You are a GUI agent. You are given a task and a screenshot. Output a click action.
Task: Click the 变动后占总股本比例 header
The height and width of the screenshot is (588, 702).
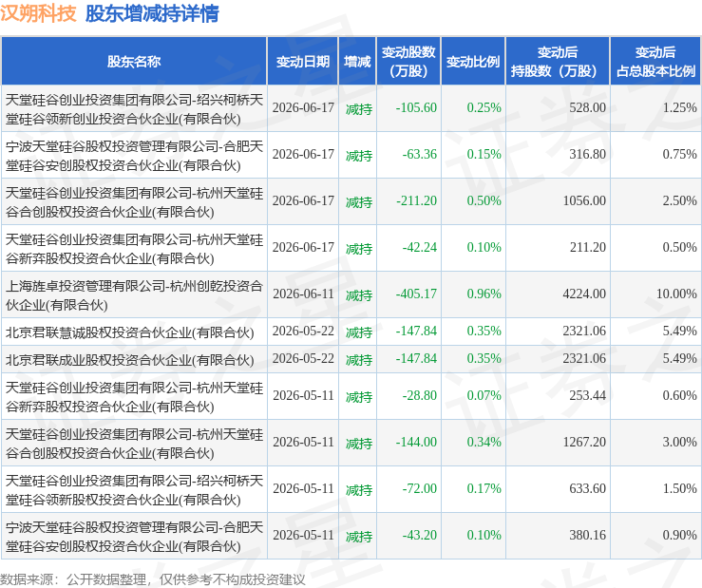655,62
